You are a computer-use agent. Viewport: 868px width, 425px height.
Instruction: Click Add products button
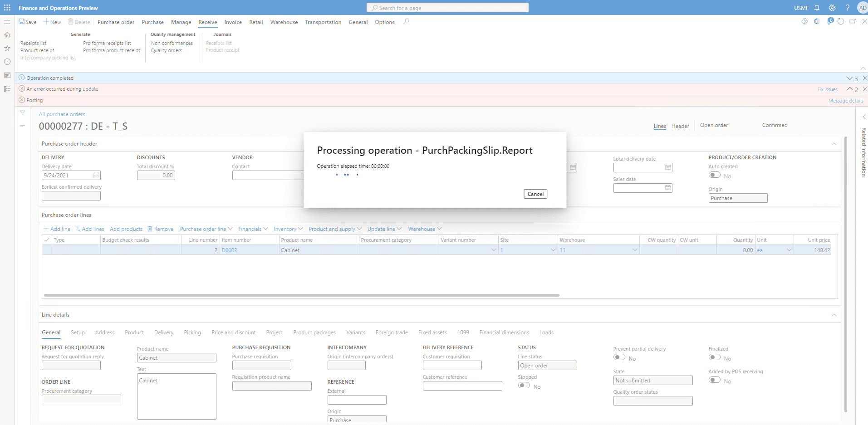point(126,229)
